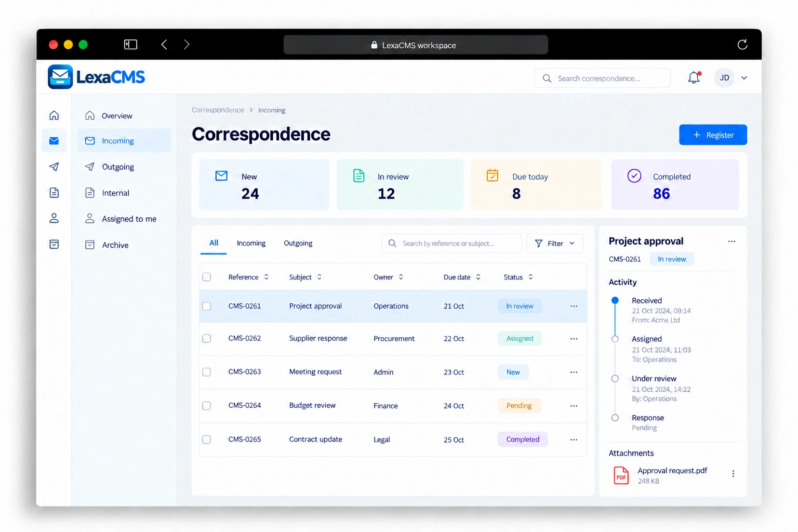This screenshot has width=798, height=532.
Task: Open row actions for CMS-0263
Action: [x=574, y=372]
